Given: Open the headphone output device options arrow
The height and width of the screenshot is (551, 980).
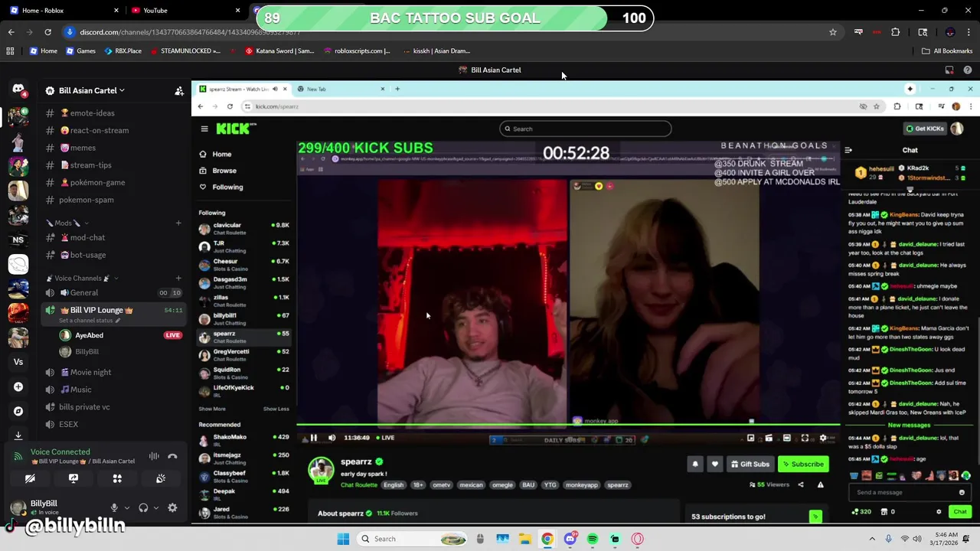Looking at the screenshot, I should point(156,507).
